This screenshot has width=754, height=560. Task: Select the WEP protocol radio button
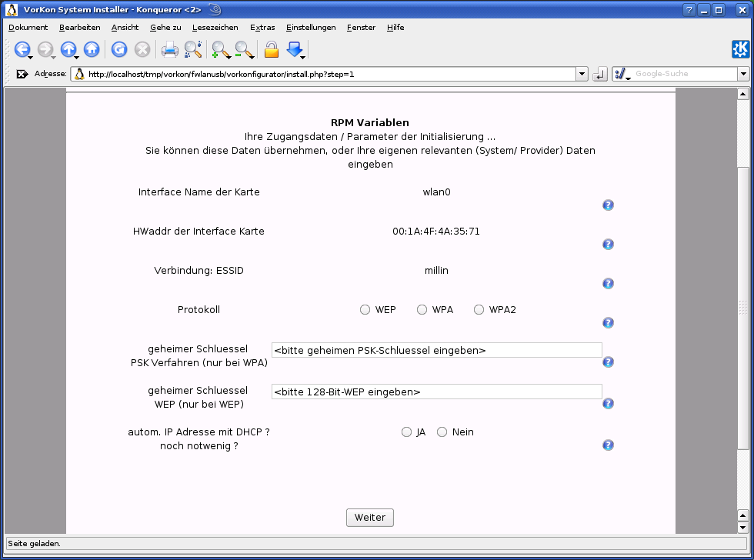pos(365,310)
